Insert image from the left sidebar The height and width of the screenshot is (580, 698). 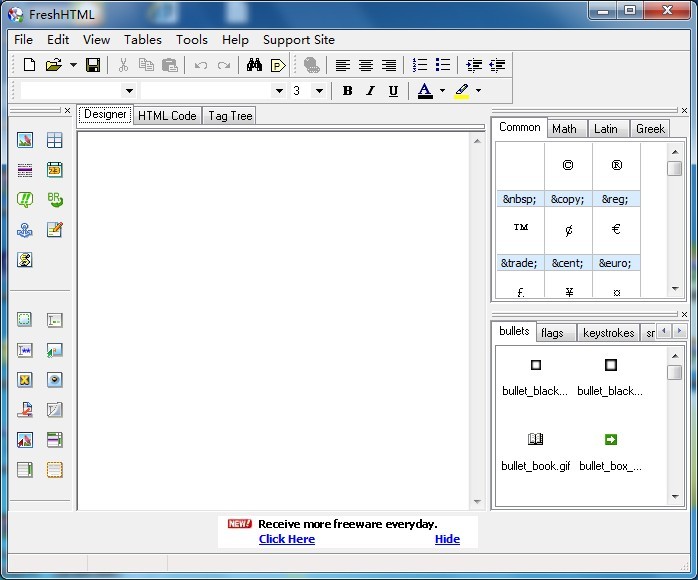(x=25, y=141)
